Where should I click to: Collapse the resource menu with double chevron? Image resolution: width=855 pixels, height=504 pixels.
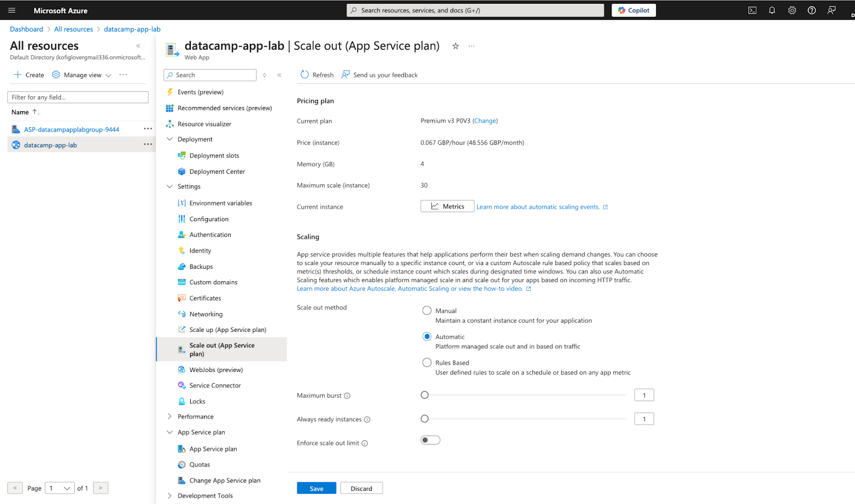279,75
